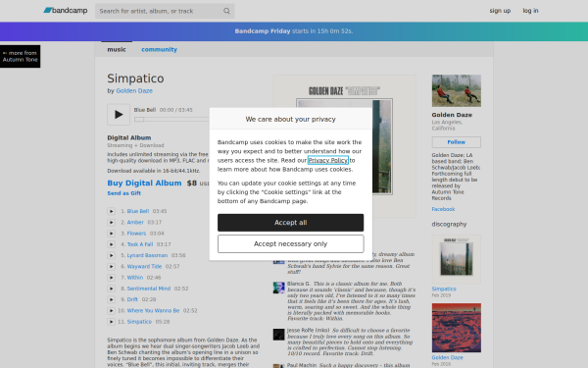Open Jesse Rolfe reviewer avatar

pyautogui.click(x=278, y=335)
